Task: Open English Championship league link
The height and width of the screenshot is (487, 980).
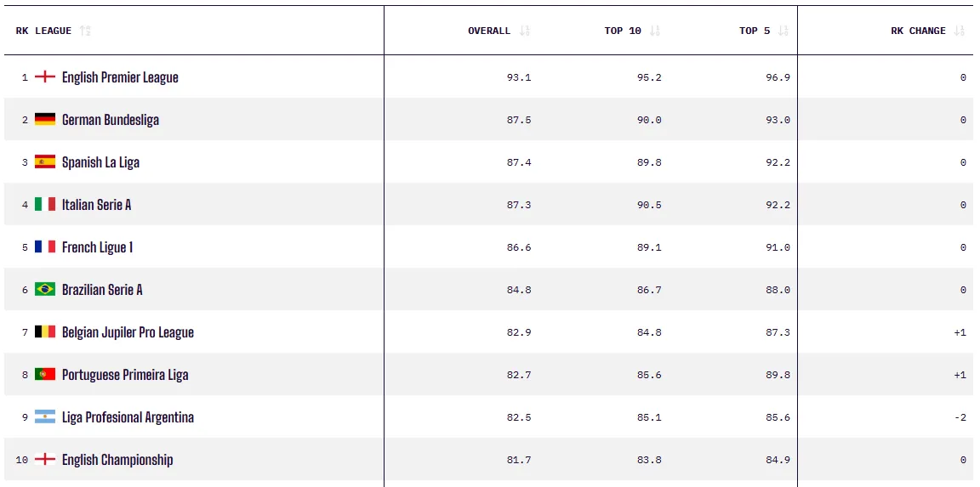Action: tap(117, 460)
